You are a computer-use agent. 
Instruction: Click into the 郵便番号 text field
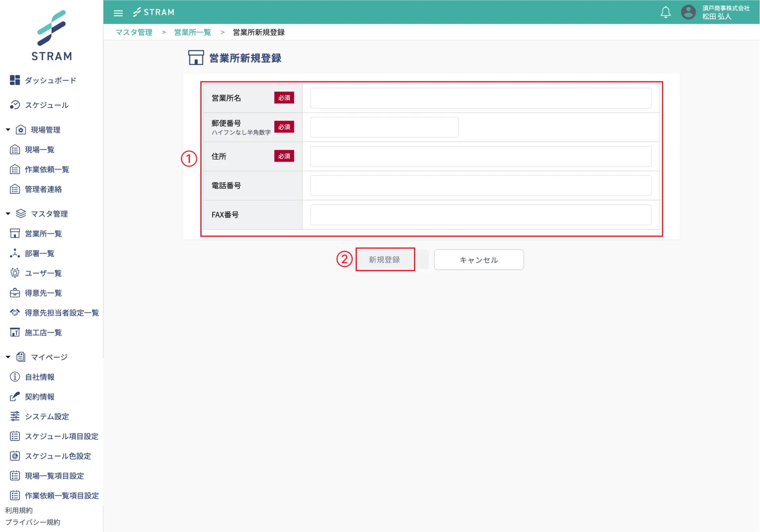click(384, 127)
